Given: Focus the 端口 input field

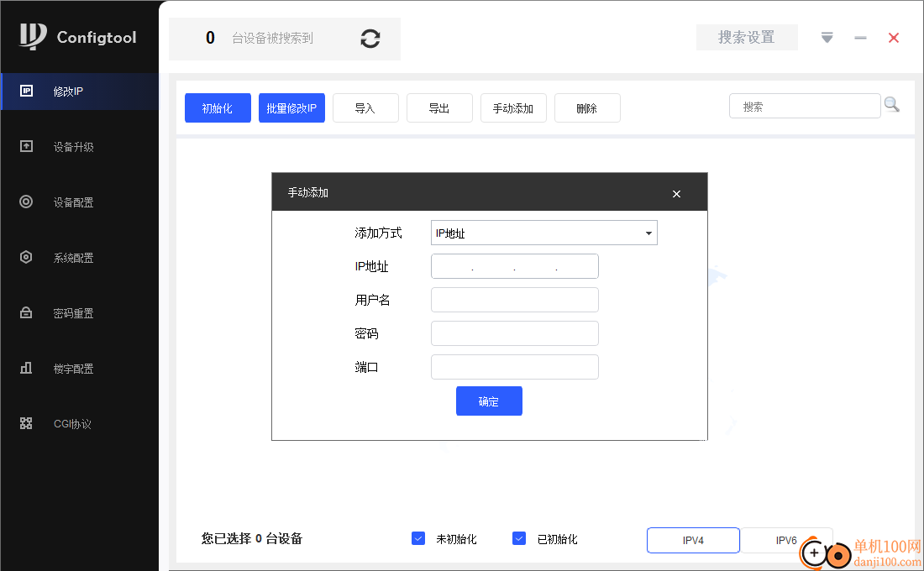Looking at the screenshot, I should 514,366.
